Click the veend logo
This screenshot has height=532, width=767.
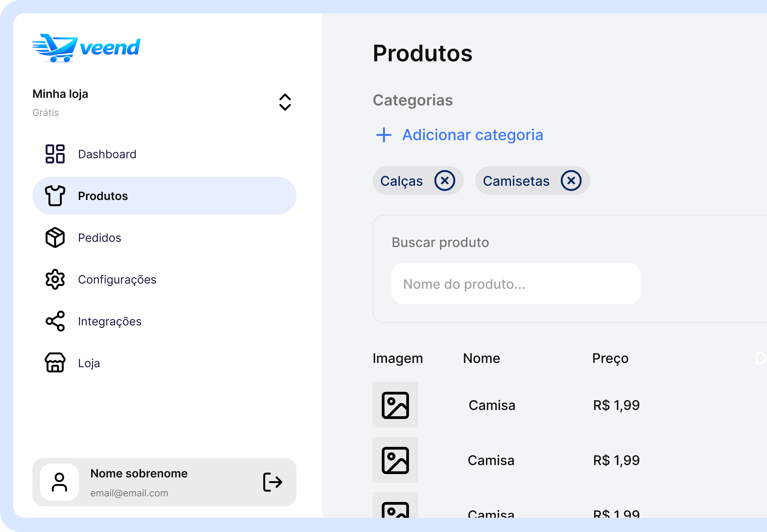click(86, 48)
